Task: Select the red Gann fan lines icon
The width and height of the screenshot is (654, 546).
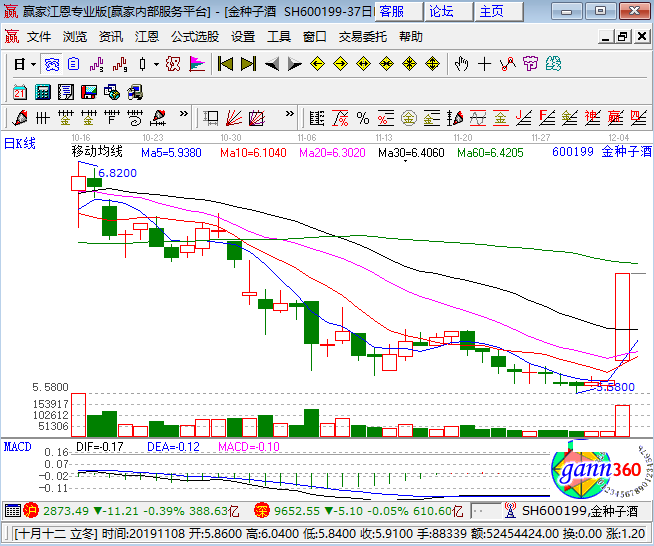Action: pyautogui.click(x=234, y=118)
